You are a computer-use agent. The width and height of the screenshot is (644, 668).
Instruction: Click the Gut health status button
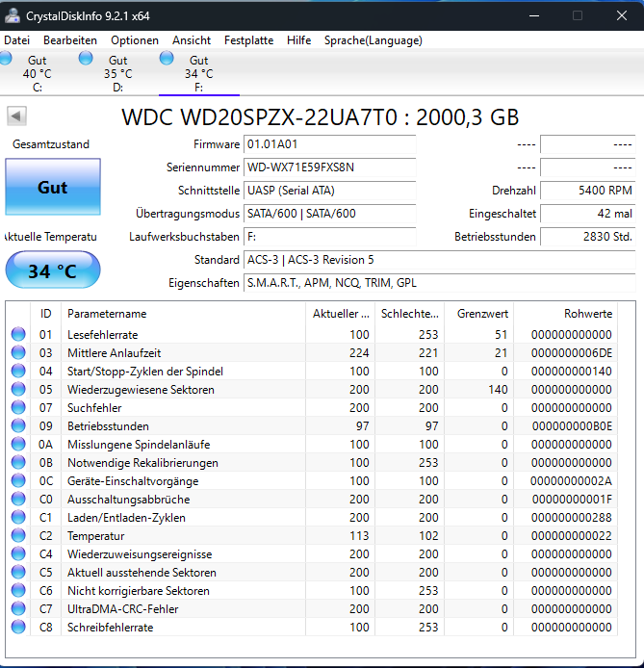tap(53, 187)
